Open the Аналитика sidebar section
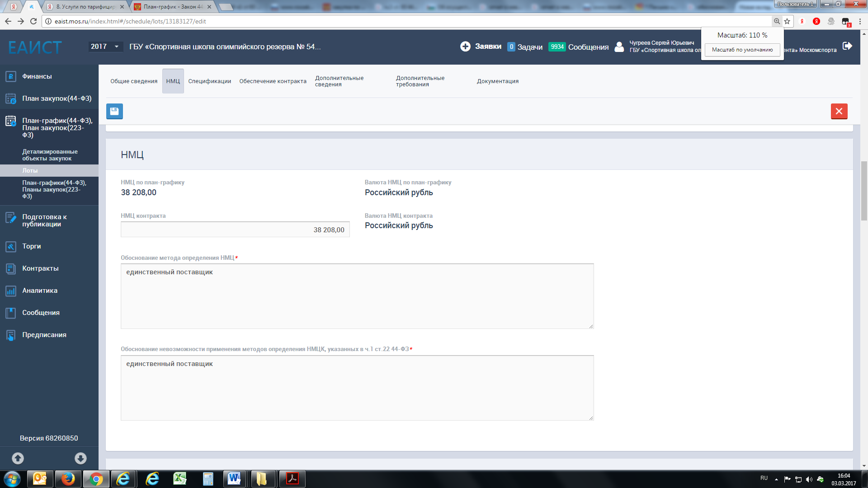This screenshot has height=488, width=868. coord(40,291)
